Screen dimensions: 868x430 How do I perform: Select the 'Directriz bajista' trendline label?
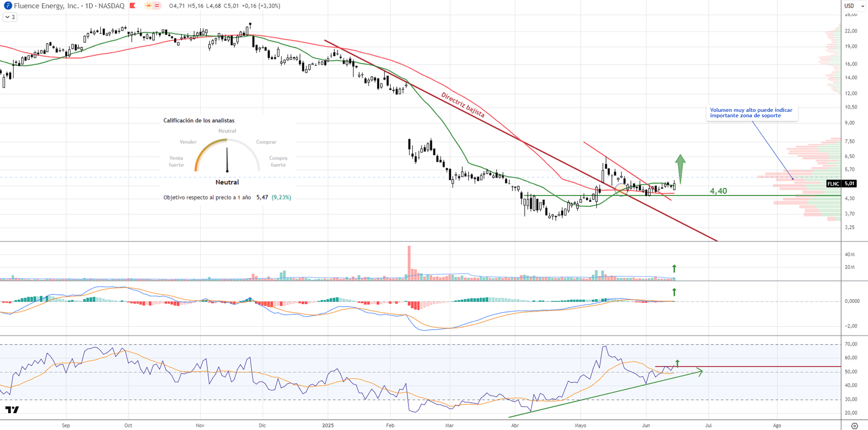pos(463,105)
